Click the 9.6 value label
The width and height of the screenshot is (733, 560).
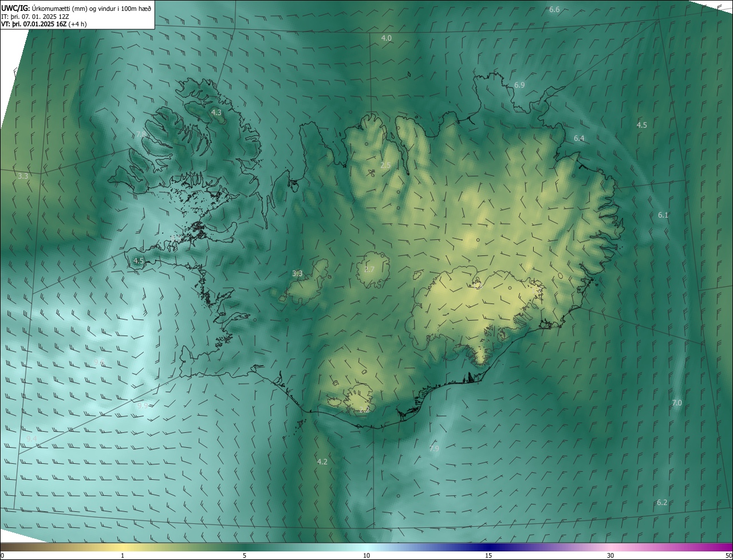click(x=100, y=362)
